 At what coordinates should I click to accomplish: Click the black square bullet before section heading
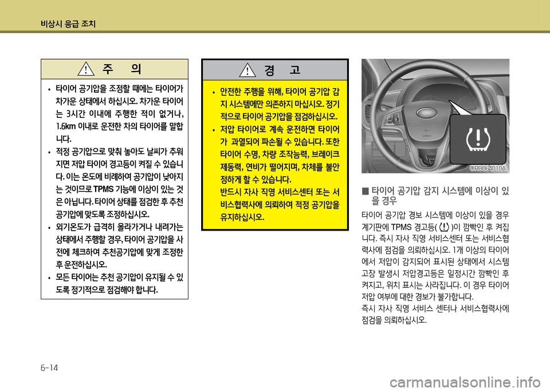[365, 191]
